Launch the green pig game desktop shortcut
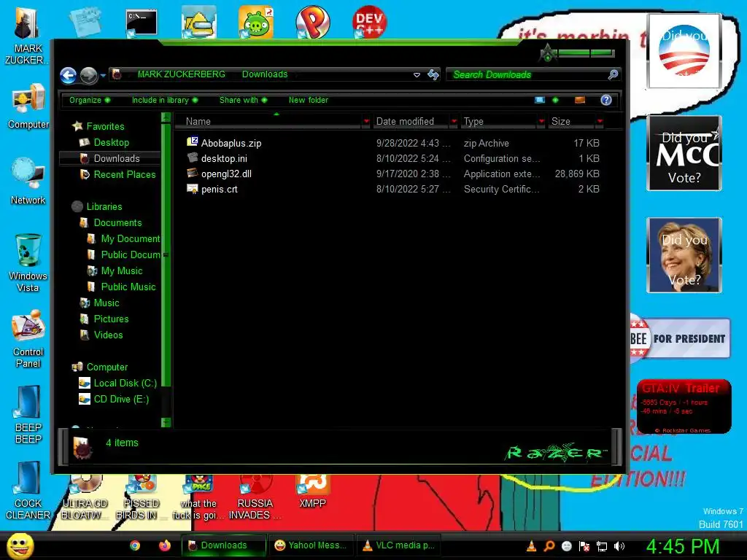The width and height of the screenshot is (747, 560). 256,22
